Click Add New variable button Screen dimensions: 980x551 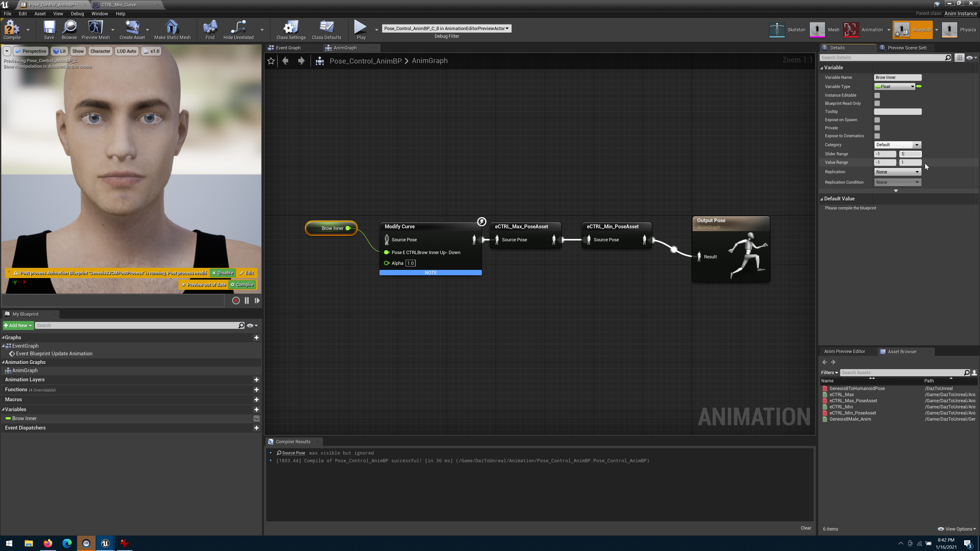tap(256, 409)
